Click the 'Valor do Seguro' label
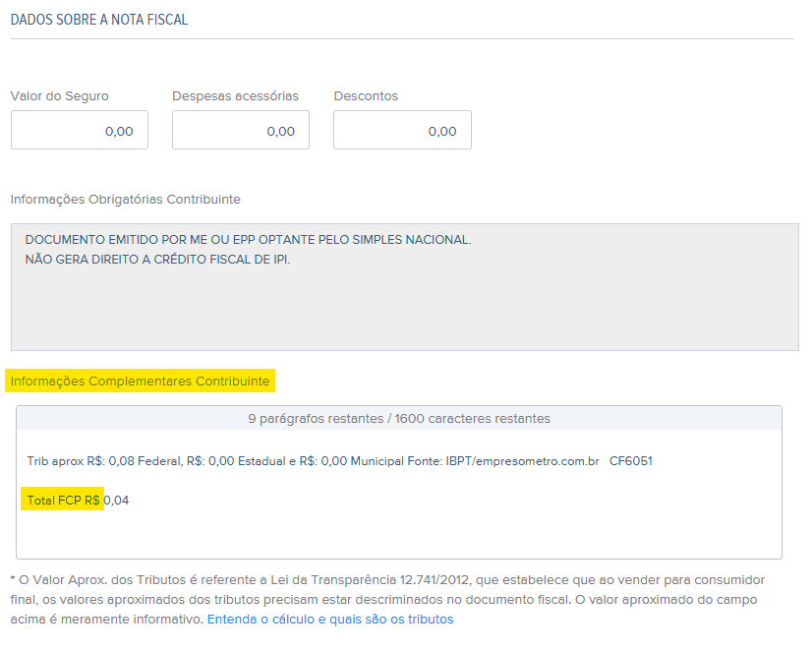The height and width of the screenshot is (652, 812). click(x=60, y=96)
